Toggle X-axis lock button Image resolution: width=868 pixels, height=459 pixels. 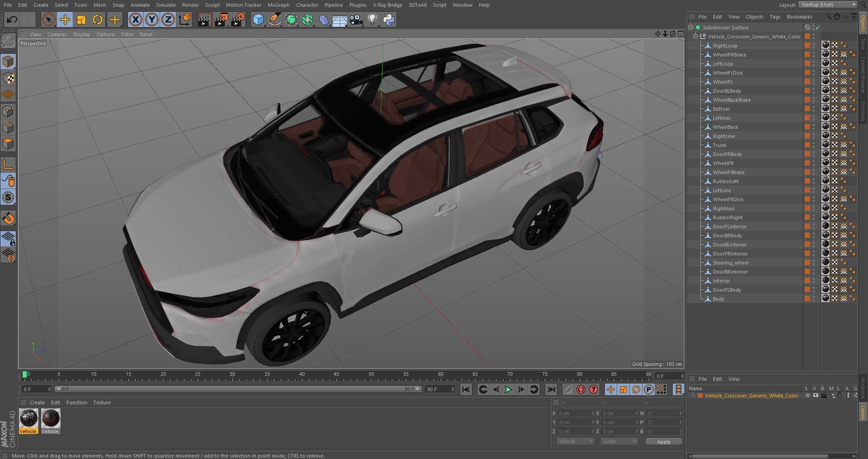click(135, 19)
